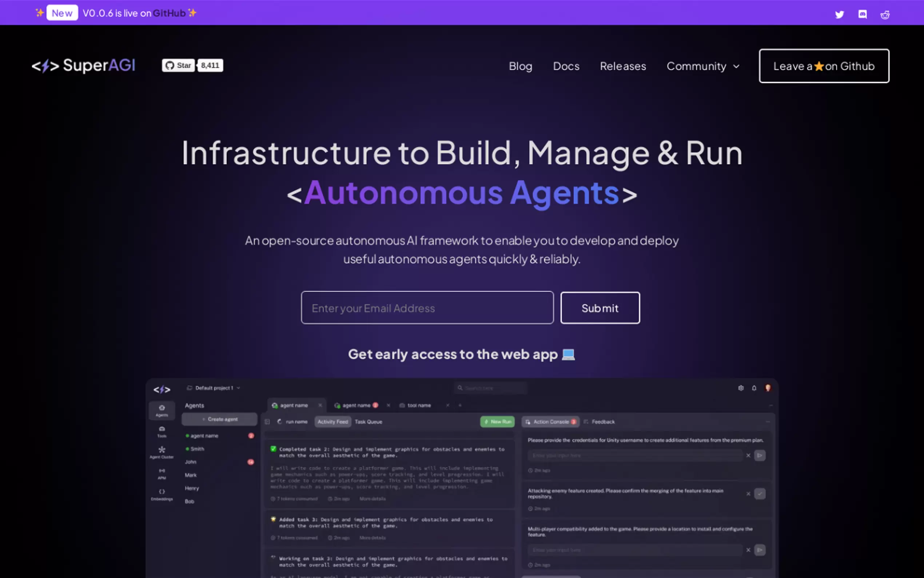The image size is (924, 578).
Task: Open More details under Added task 3
Action: click(x=373, y=538)
